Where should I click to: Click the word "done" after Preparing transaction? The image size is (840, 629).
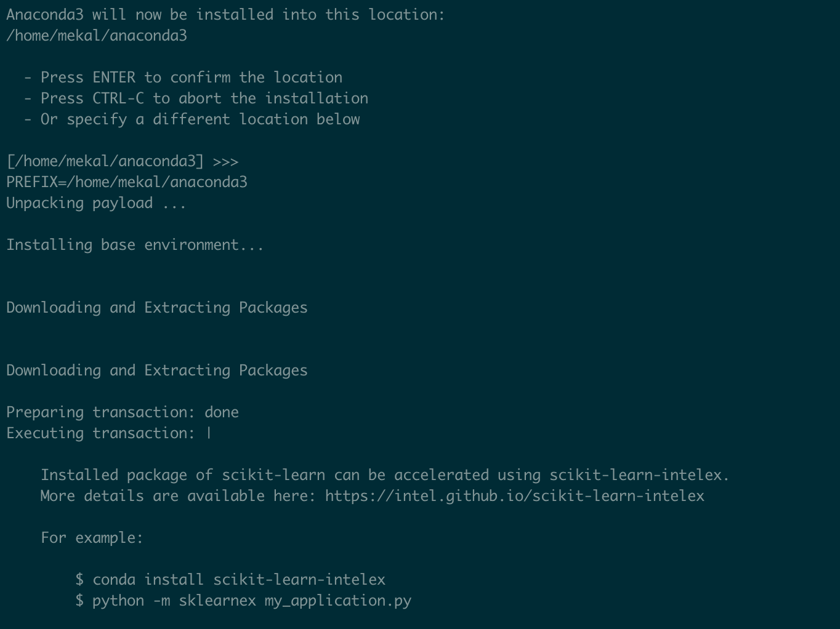pos(222,412)
